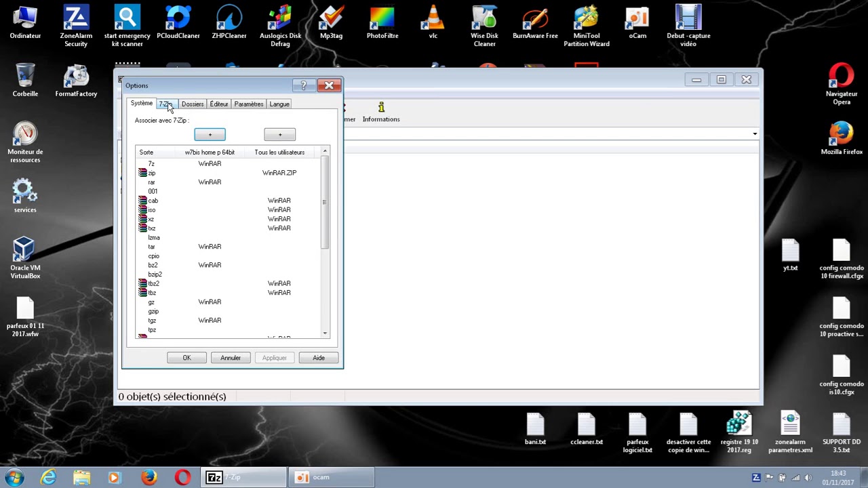The height and width of the screenshot is (488, 868).
Task: Click the Aide button
Action: (319, 358)
